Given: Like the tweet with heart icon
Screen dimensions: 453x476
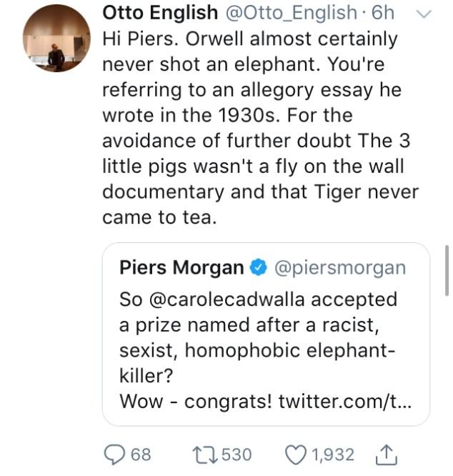Looking at the screenshot, I should click(294, 455).
